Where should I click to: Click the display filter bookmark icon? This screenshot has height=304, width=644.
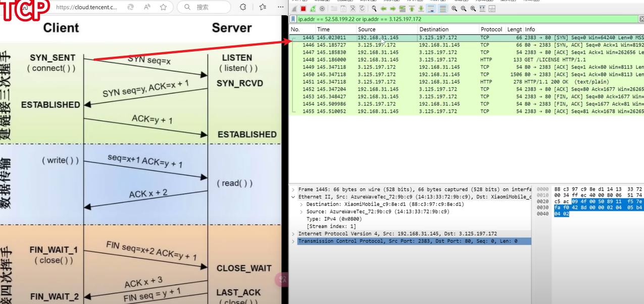tap(293, 19)
